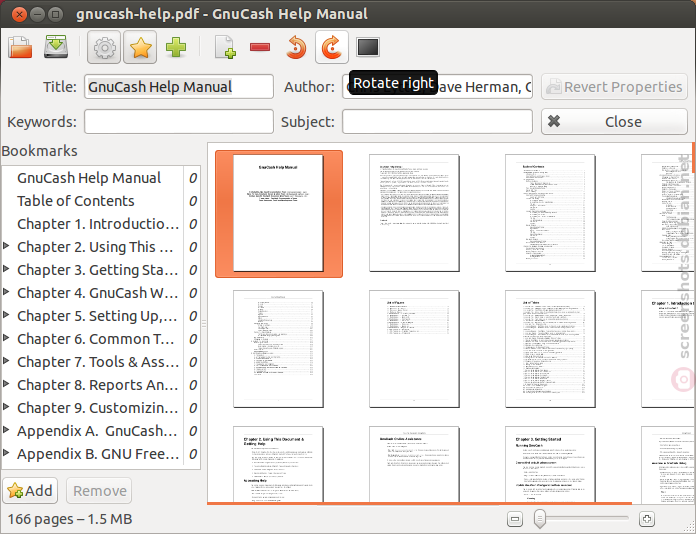The image size is (696, 534).
Task: Select the Table of Contents bookmark
Action: (75, 201)
